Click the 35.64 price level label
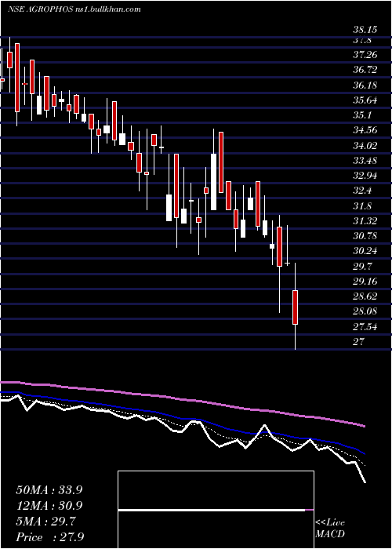 point(365,100)
